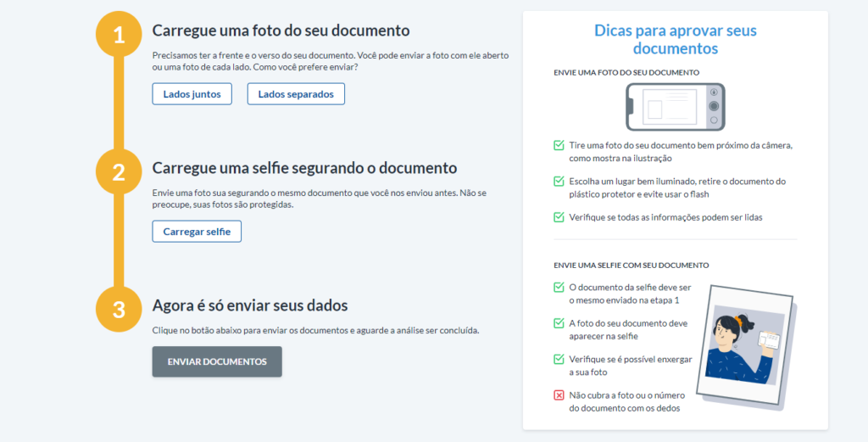Click heading 'Carregue uma foto do seu documento'
This screenshot has width=868, height=442.
coord(281,31)
